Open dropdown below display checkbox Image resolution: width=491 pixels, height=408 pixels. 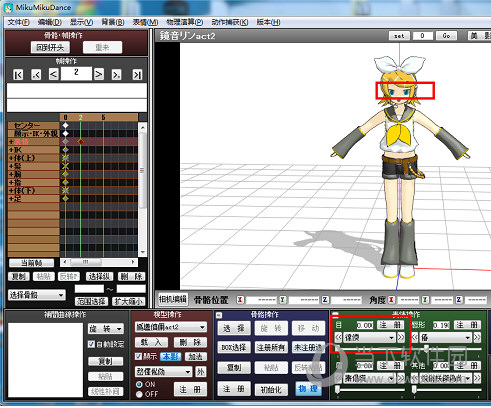163,371
